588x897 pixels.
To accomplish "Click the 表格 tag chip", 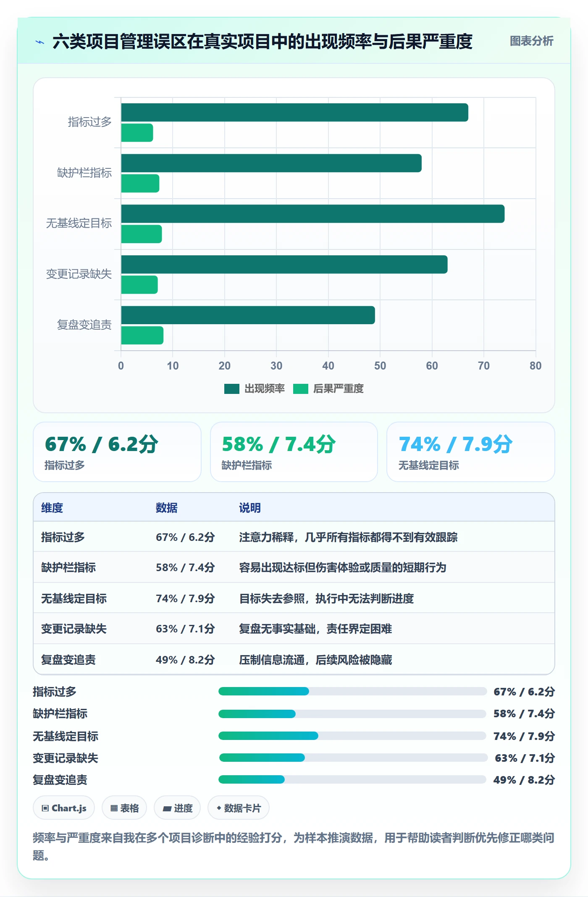I will 124,808.
